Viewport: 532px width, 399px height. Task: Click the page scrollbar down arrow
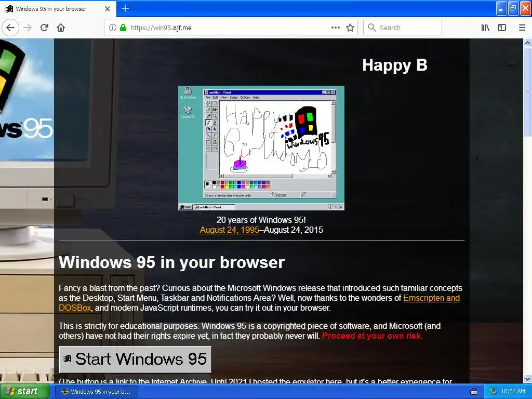[527, 379]
